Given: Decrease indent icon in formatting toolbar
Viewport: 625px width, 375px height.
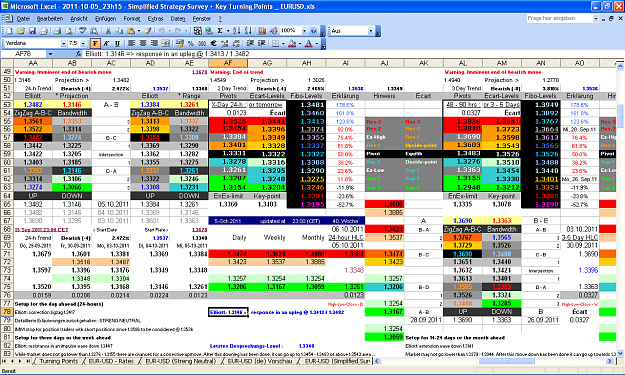Looking at the screenshot, I should coord(250,43).
